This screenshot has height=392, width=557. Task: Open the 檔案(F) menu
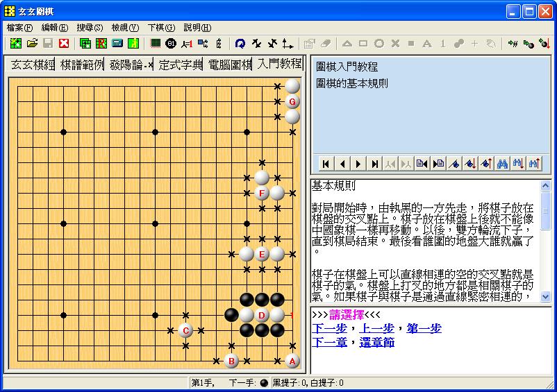point(19,28)
